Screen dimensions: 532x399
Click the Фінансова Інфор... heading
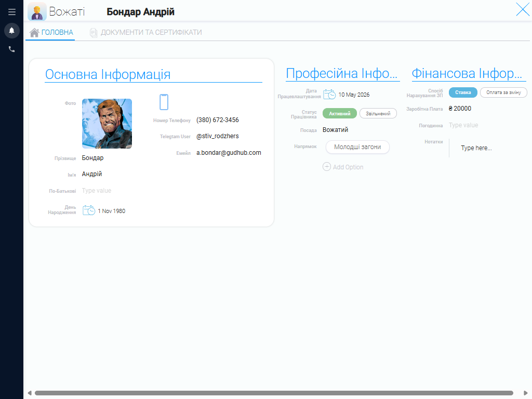(468, 73)
